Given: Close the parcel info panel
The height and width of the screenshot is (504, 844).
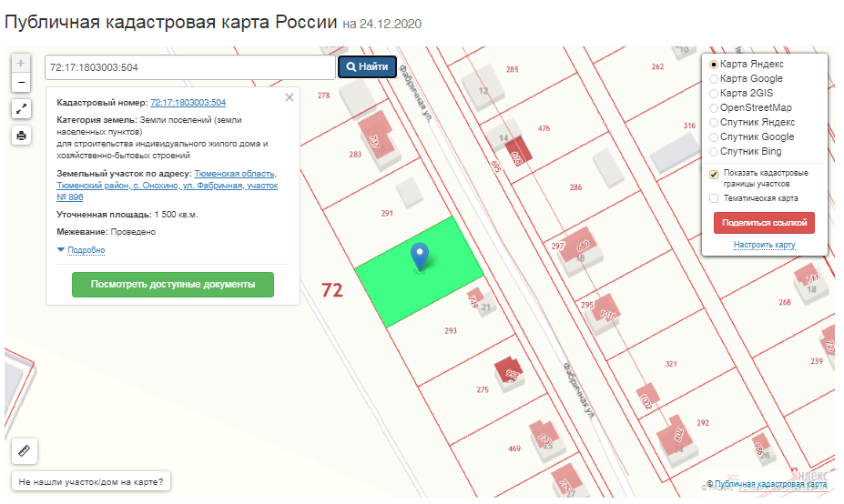Looking at the screenshot, I should click(290, 97).
